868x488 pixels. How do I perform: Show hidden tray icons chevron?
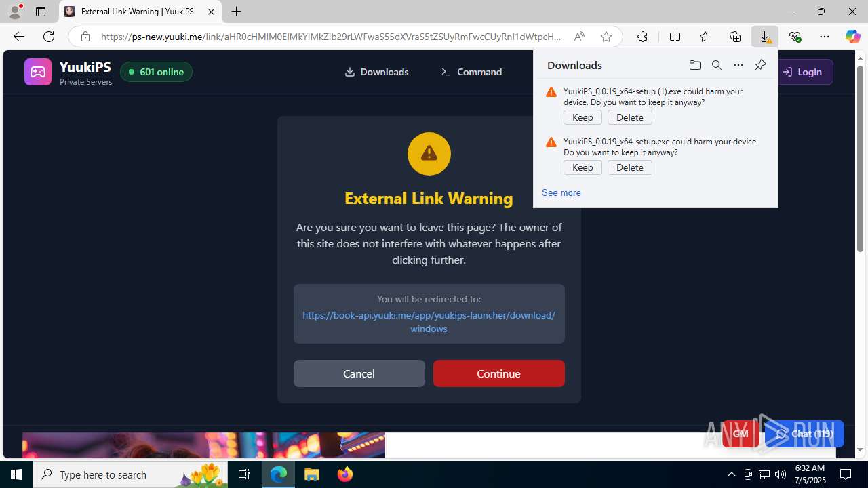[x=731, y=474]
